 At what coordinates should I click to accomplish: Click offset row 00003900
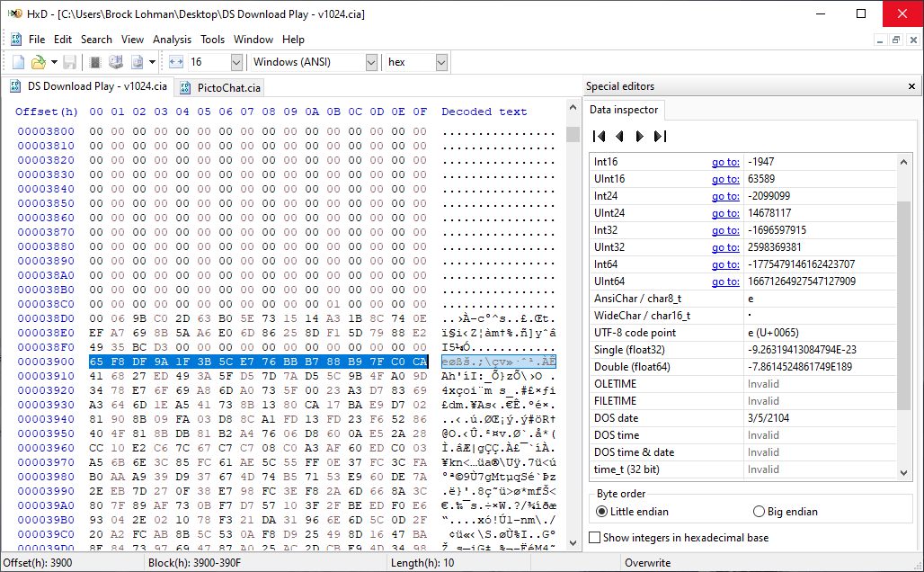pyautogui.click(x=46, y=362)
